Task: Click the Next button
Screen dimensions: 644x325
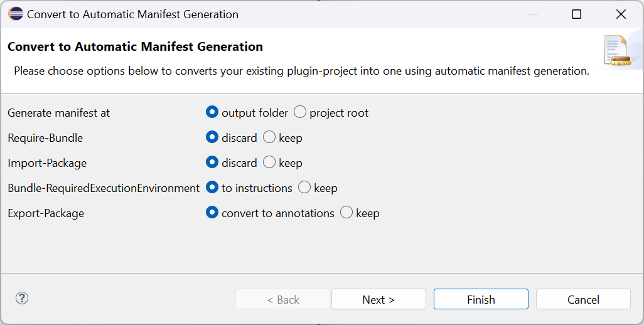Action: 378,299
